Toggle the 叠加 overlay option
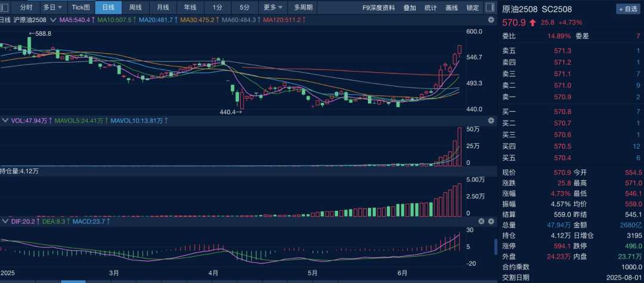The image size is (644, 283). 410,7
